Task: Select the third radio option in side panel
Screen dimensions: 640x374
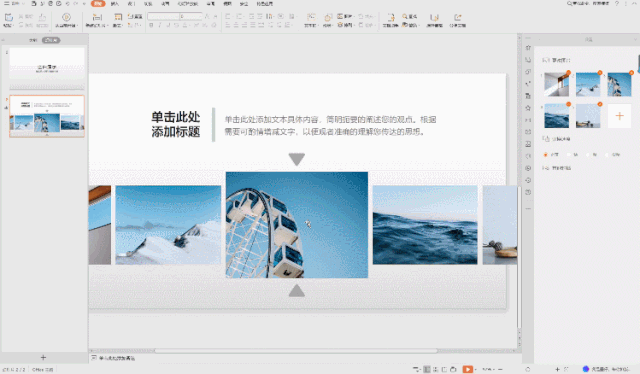Action: (588, 155)
